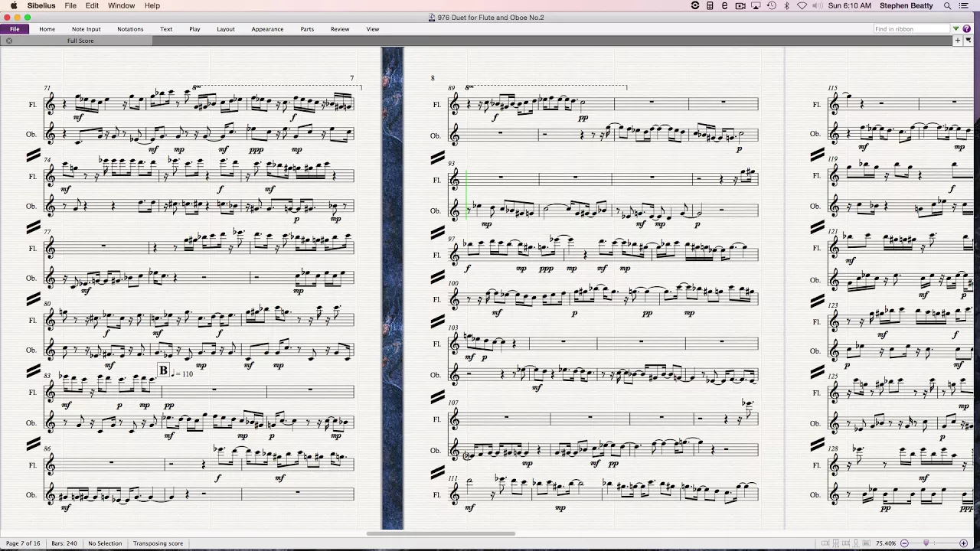Toggle Panorama view icon

coord(866,543)
